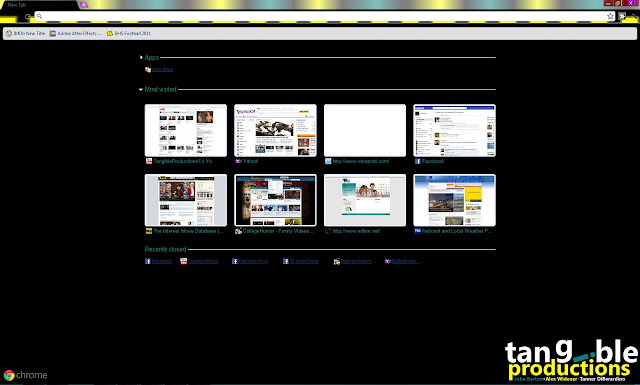Restore down the Chrome window
640x385 pixels.
618,3
